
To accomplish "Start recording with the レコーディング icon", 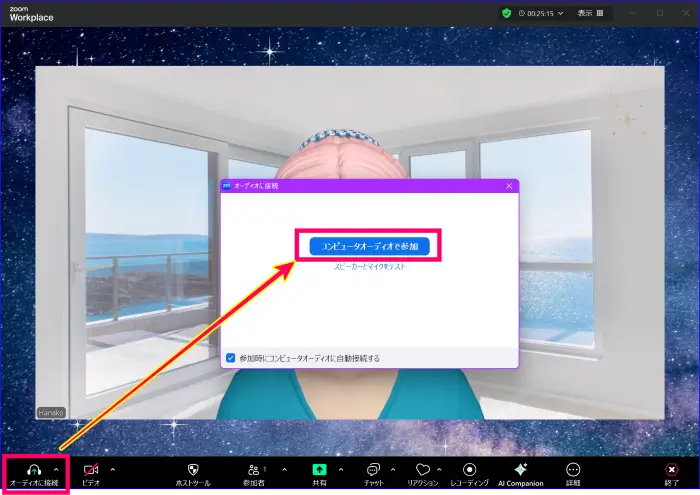I will pos(469,469).
